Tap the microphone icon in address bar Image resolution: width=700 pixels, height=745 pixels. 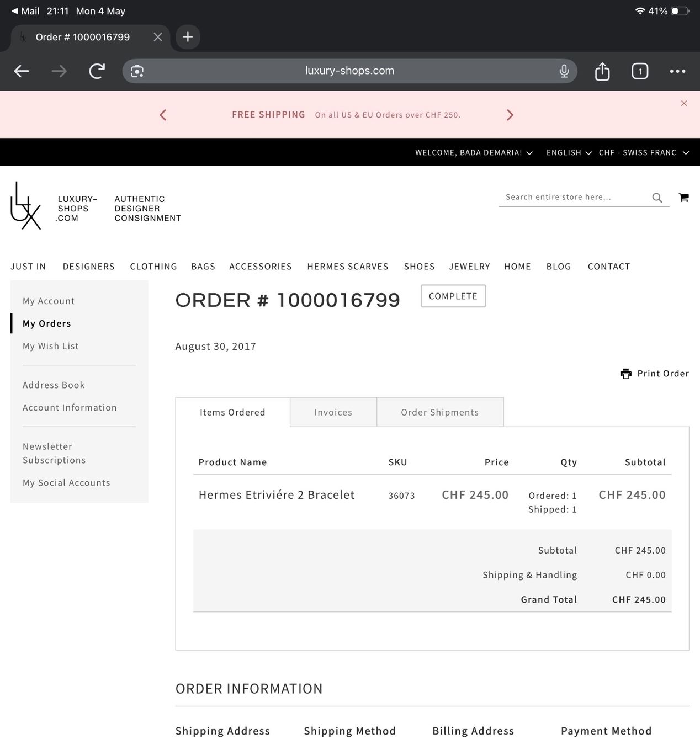(x=564, y=71)
